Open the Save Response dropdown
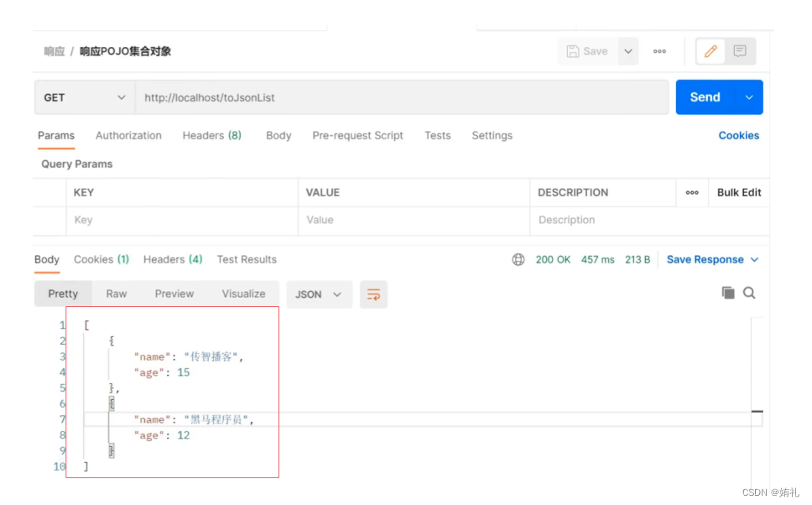Viewport: 812px width, 505px height. point(712,259)
